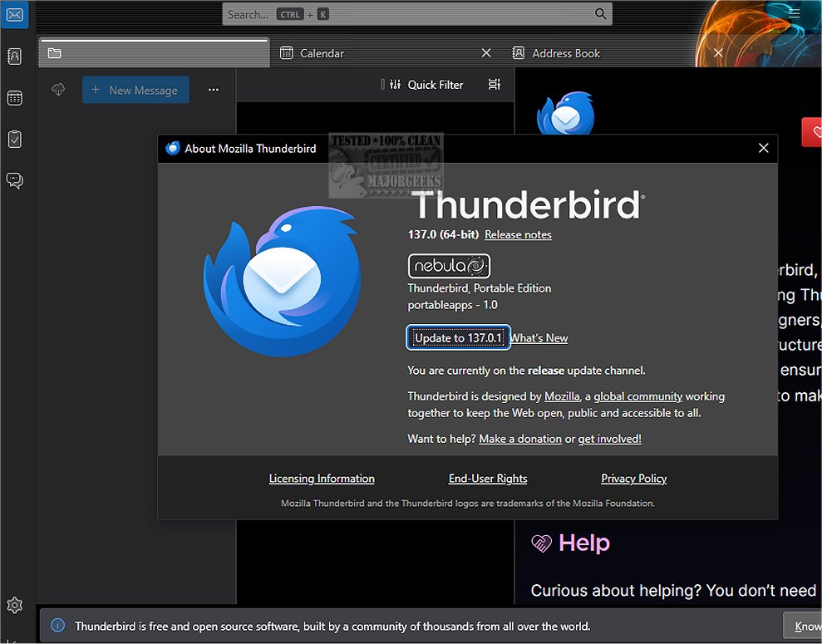
Task: Open the Chat space icon
Action: (15, 181)
